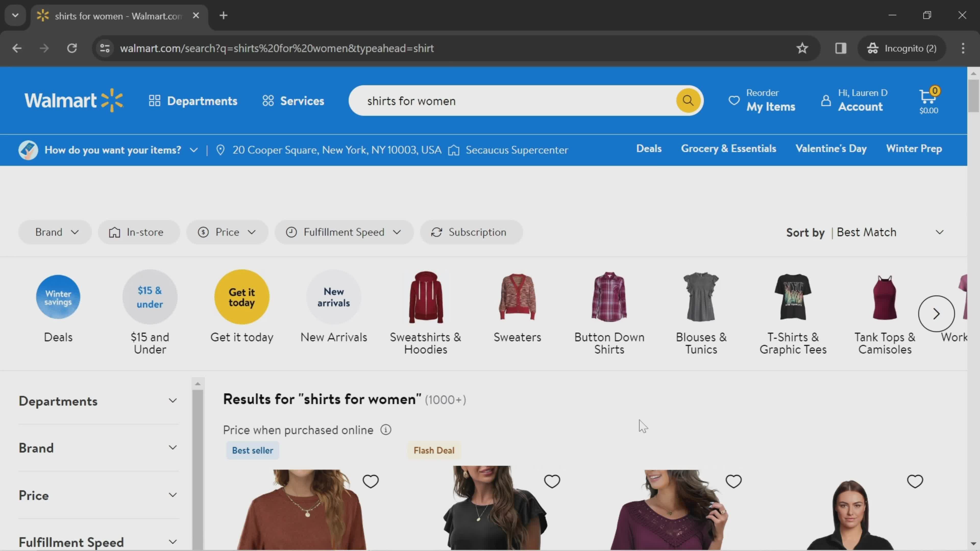Image resolution: width=980 pixels, height=551 pixels.
Task: Favorite the purple lace top heart
Action: (x=733, y=481)
